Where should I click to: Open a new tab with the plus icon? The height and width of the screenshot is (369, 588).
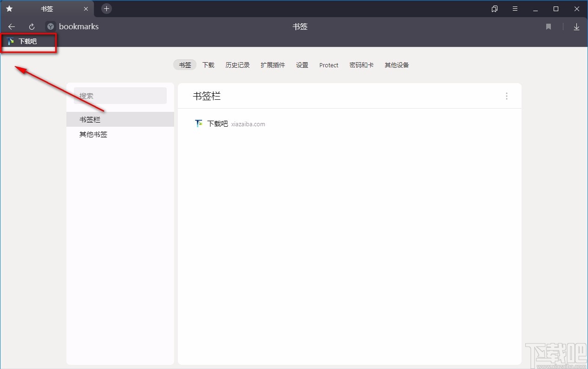pyautogui.click(x=106, y=8)
